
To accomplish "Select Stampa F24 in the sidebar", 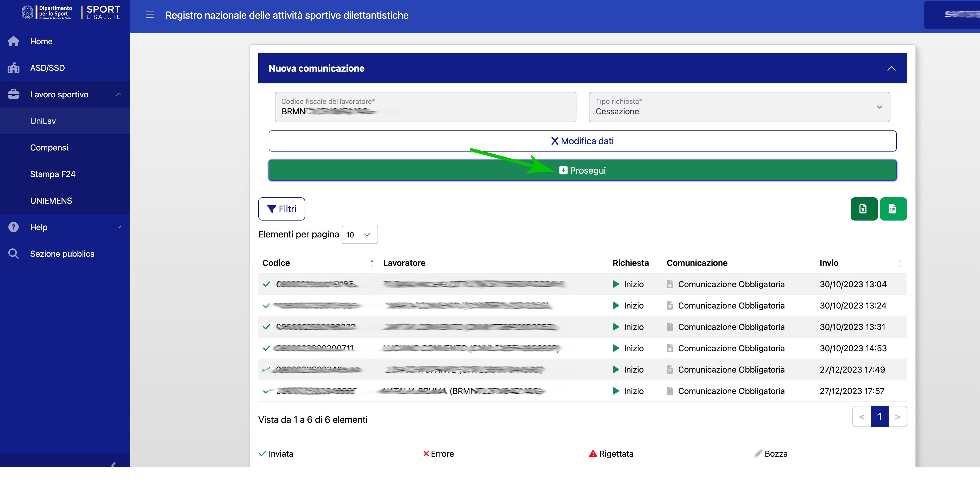I will tap(53, 174).
